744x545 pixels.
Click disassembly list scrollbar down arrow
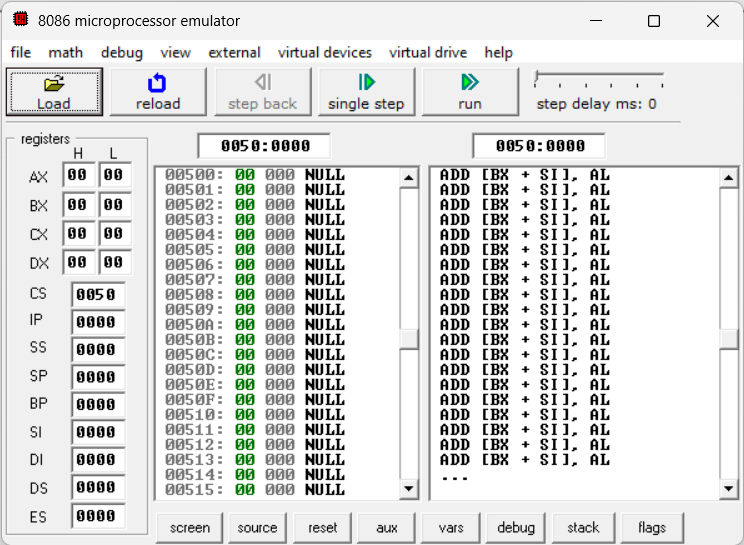pyautogui.click(x=728, y=489)
